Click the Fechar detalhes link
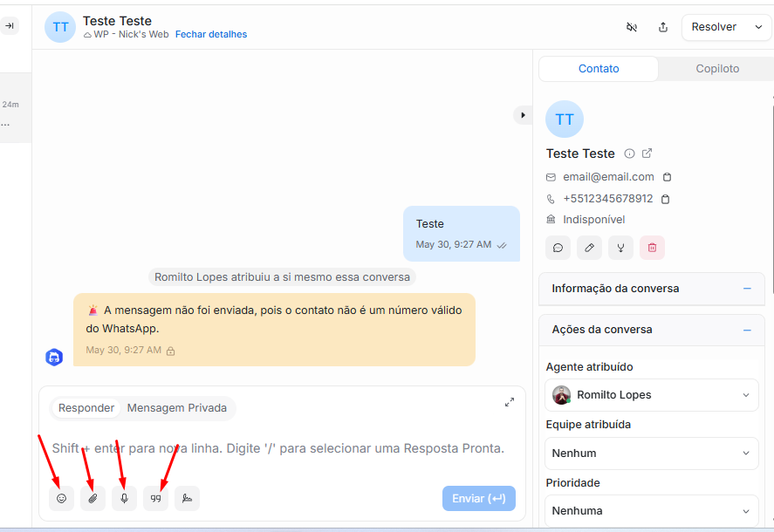 [211, 35]
